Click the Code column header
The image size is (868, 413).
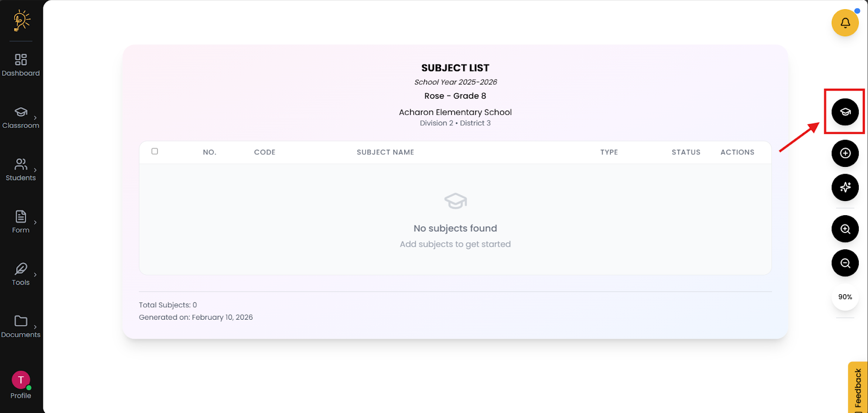point(265,152)
